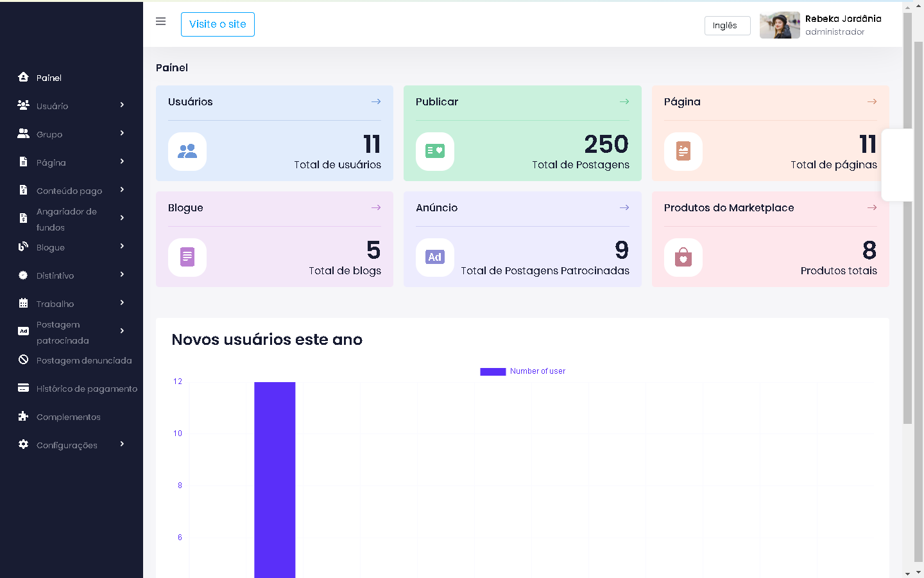The width and height of the screenshot is (924, 578).
Task: Open Postagem denunciada in sidebar
Action: click(83, 360)
